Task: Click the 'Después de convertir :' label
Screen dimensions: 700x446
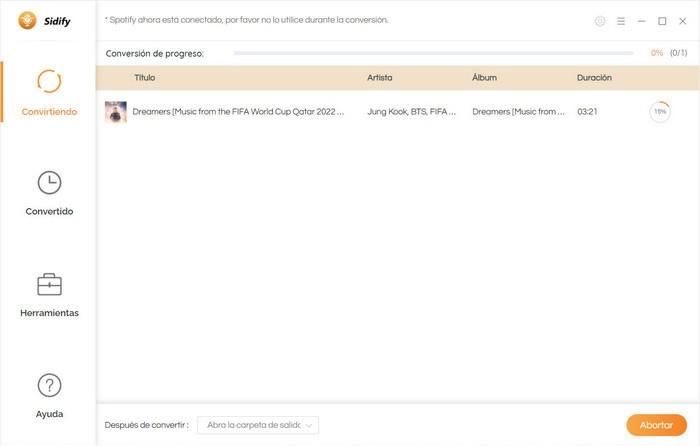Action: click(146, 425)
